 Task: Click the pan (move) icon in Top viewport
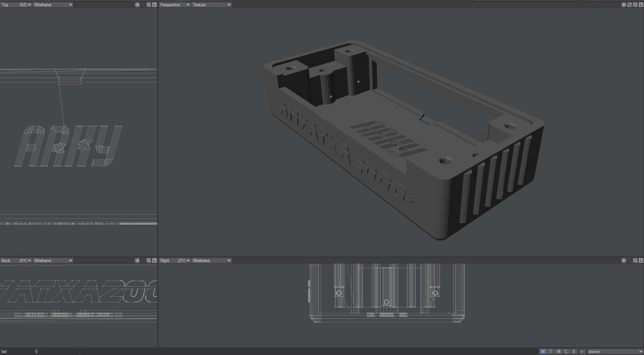pyautogui.click(x=137, y=5)
